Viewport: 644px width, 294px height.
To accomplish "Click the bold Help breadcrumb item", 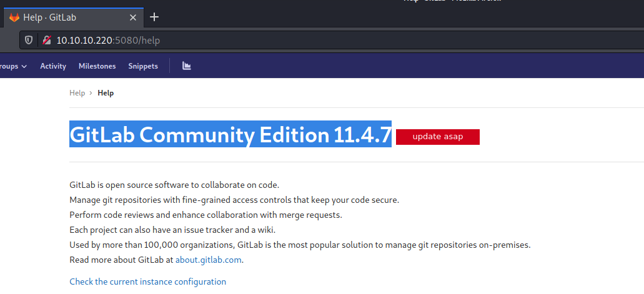I will (x=106, y=93).
